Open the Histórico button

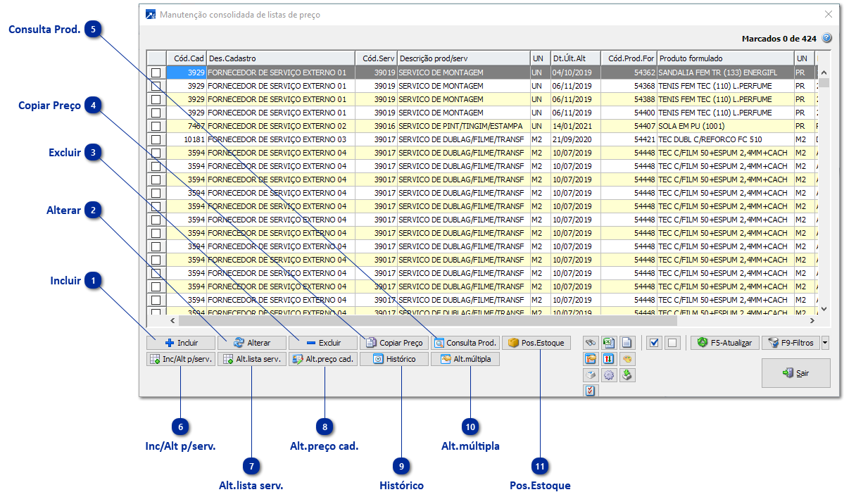[x=394, y=359]
